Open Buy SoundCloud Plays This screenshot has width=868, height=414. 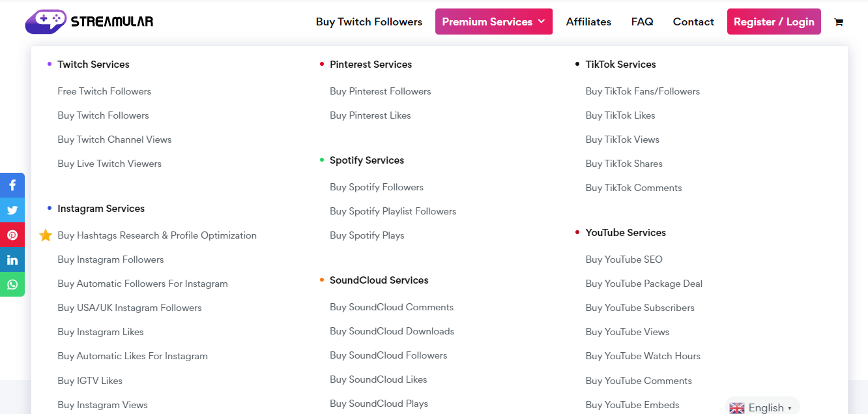point(379,404)
